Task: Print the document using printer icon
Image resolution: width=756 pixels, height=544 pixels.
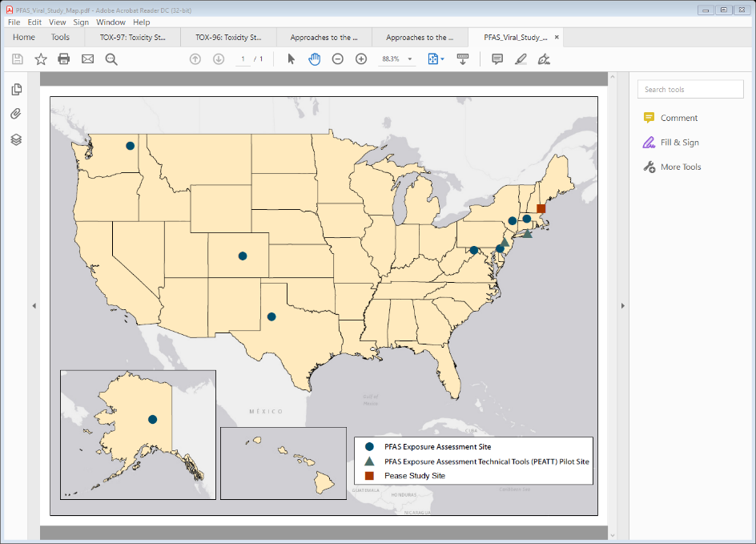Action: 64,59
